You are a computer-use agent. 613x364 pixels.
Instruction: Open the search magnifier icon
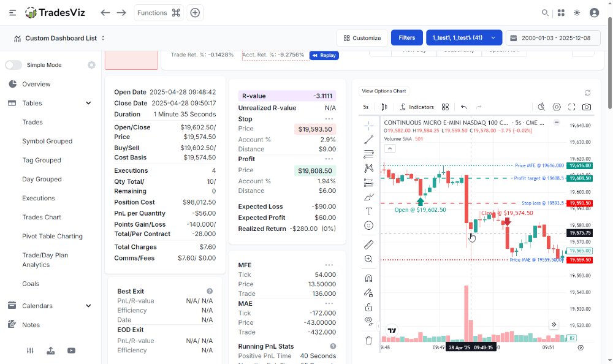(x=544, y=13)
